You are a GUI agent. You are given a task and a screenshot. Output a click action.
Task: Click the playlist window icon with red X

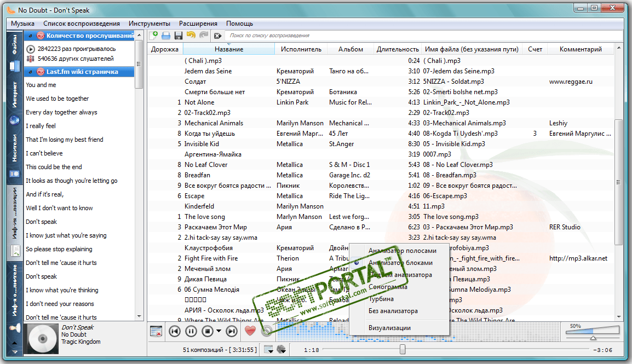pyautogui.click(x=156, y=331)
